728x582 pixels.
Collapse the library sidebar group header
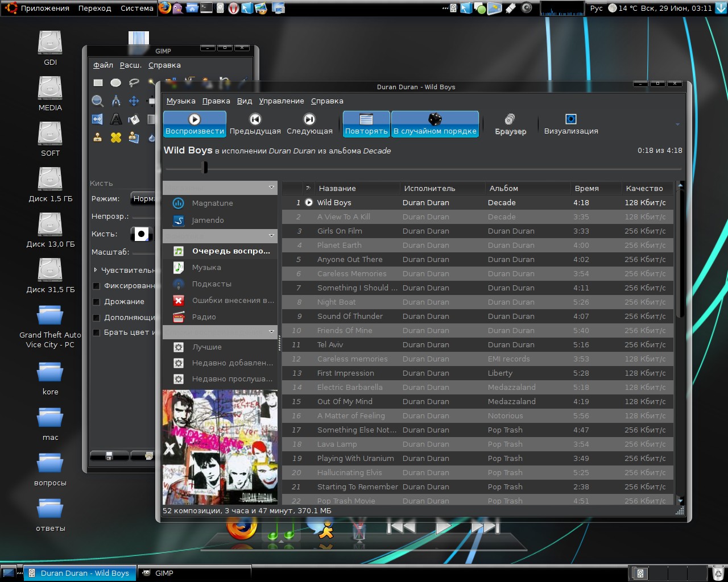220,235
